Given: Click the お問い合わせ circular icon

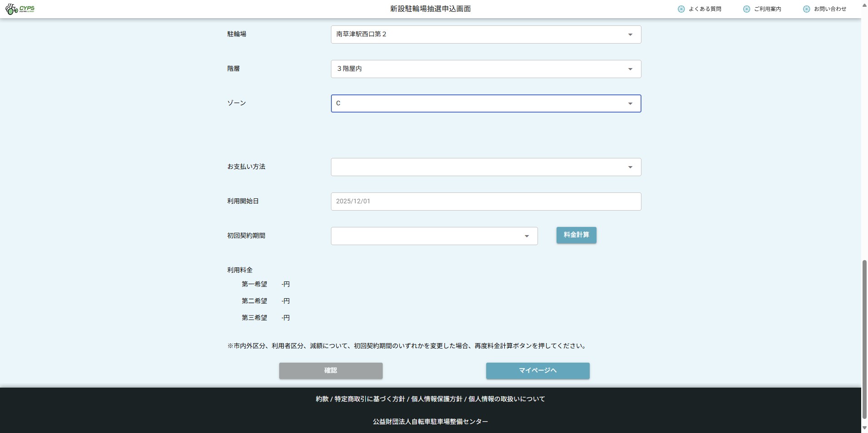Looking at the screenshot, I should tap(806, 9).
